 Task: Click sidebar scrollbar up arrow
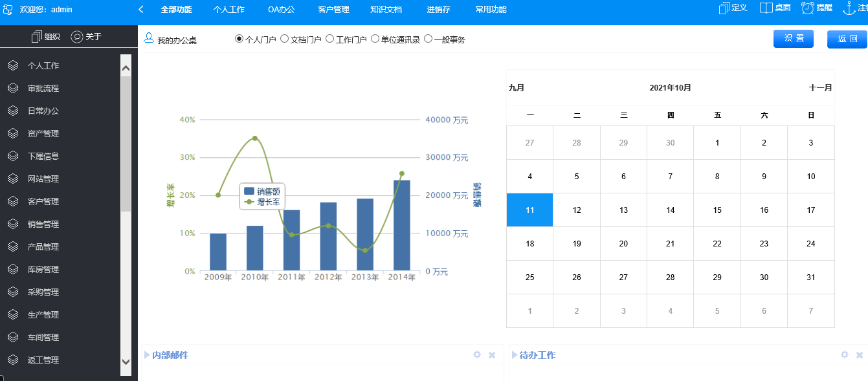[x=126, y=68]
